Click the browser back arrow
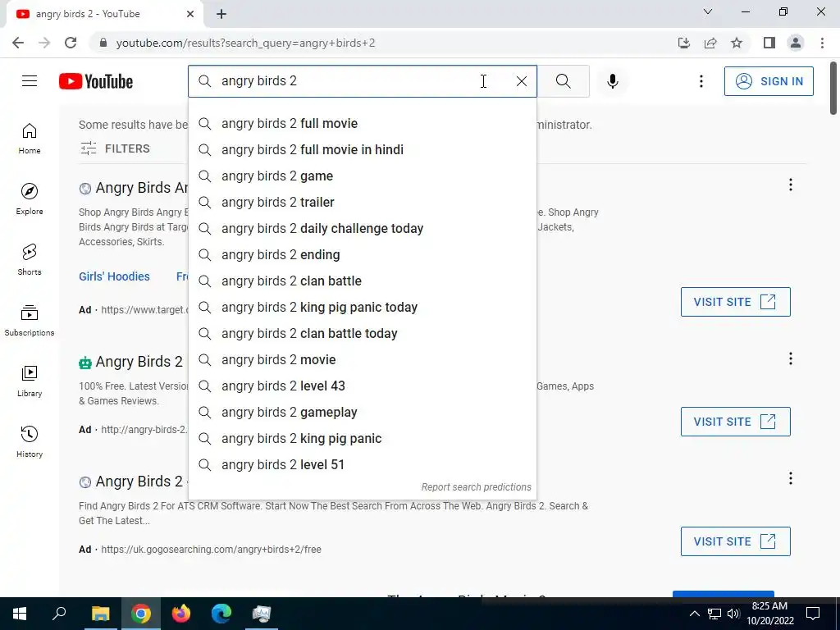The image size is (840, 630). coord(18,43)
